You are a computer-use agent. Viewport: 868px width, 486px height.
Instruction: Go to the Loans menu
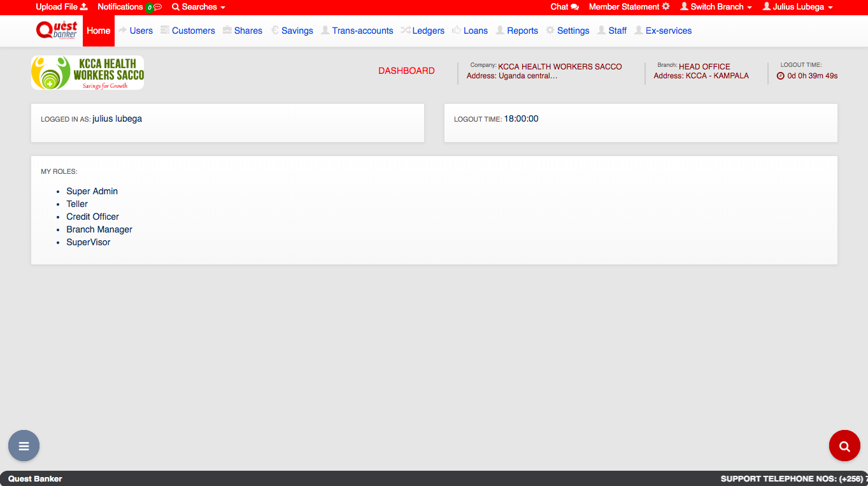pyautogui.click(x=475, y=31)
